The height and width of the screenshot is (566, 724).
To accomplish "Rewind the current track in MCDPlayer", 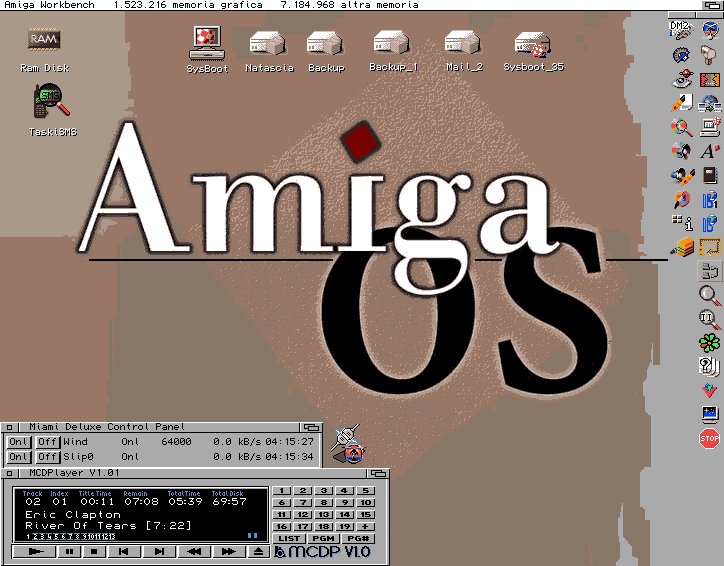I will pos(194,551).
